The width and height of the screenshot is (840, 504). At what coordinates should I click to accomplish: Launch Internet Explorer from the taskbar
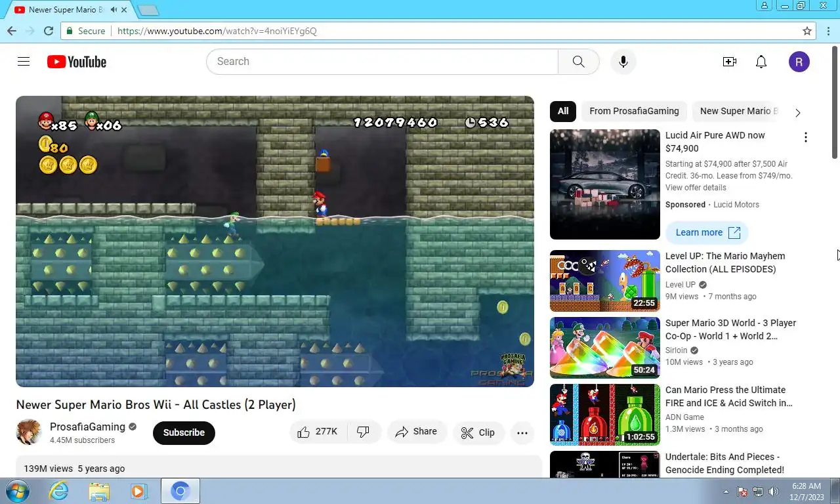point(58,491)
